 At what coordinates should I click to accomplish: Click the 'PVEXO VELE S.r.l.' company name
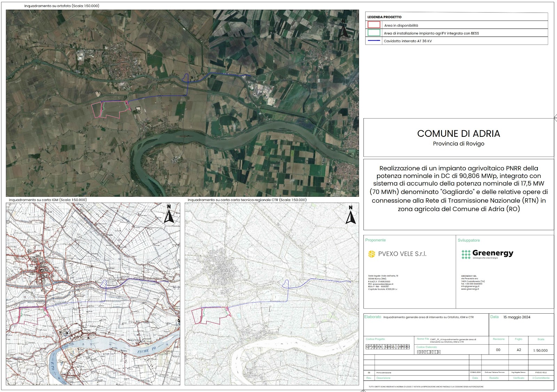[x=402, y=254]
